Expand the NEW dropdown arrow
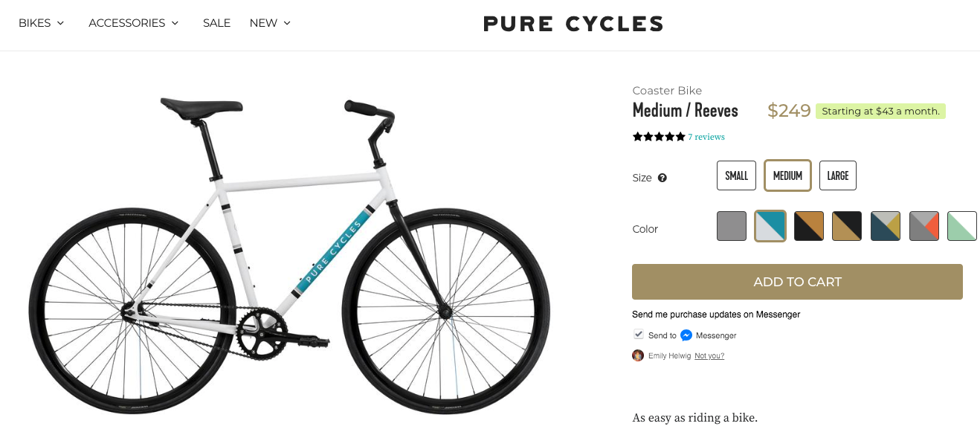 [x=287, y=23]
